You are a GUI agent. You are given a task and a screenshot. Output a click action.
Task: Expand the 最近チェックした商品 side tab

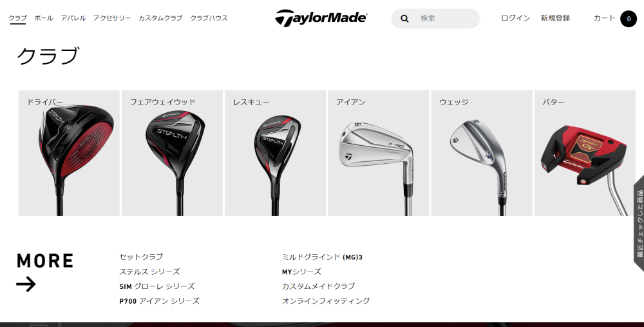639,223
